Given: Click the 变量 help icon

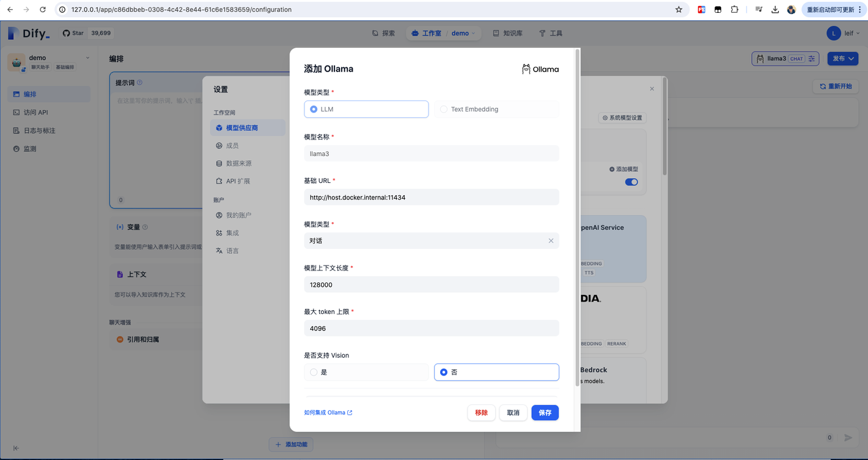Looking at the screenshot, I should [x=145, y=227].
